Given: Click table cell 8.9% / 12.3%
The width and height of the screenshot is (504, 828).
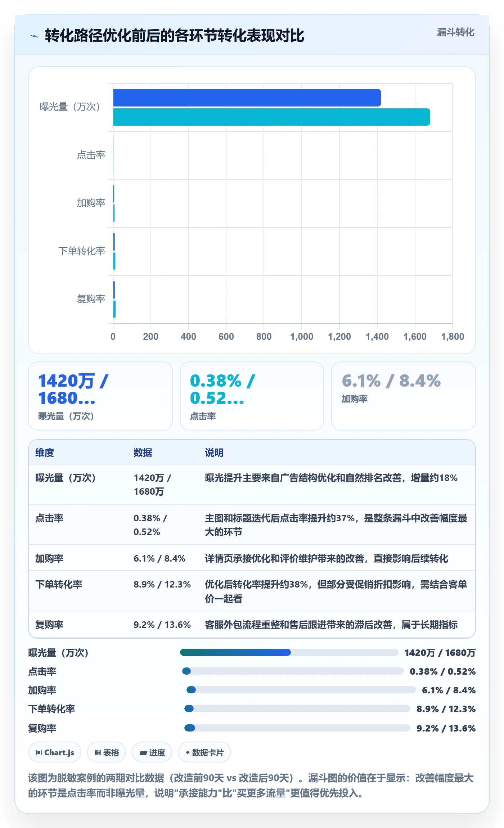Looking at the screenshot, I should [x=162, y=584].
